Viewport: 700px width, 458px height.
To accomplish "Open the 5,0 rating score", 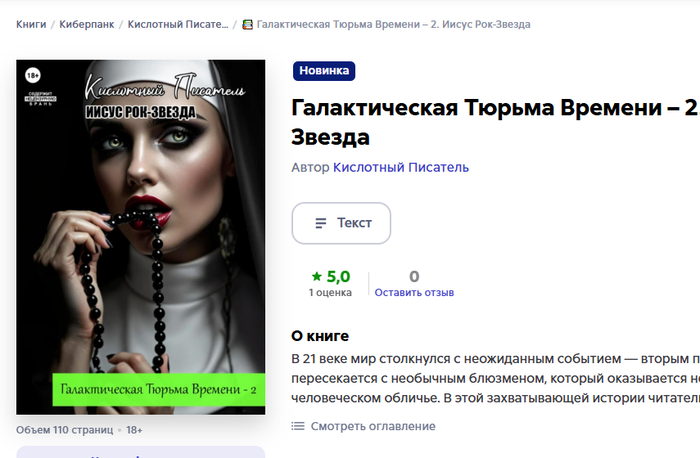I will click(338, 277).
